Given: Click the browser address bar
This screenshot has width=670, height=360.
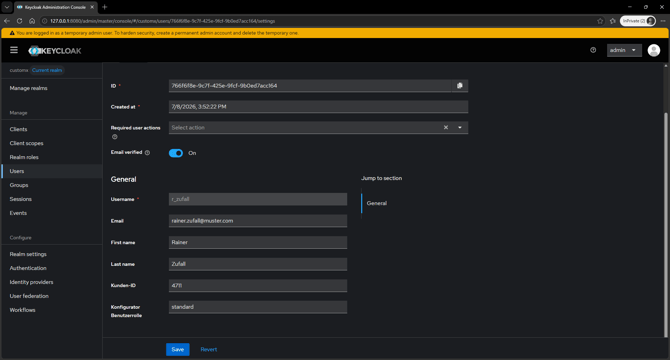Looking at the screenshot, I should tap(316, 21).
